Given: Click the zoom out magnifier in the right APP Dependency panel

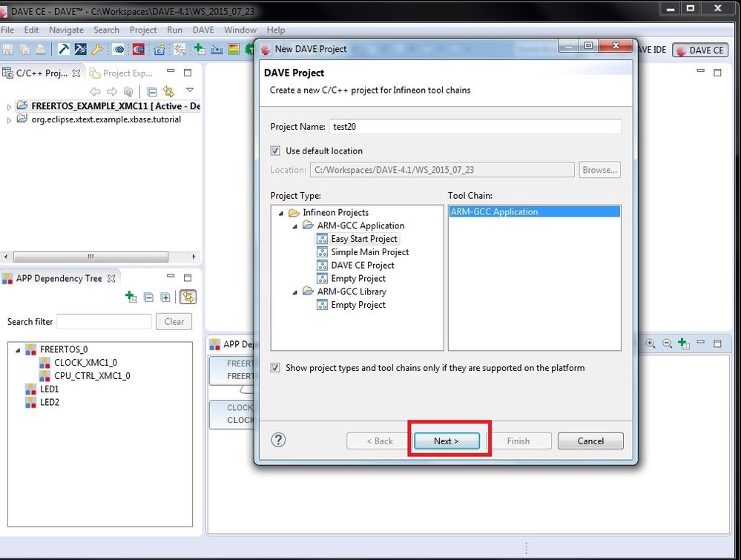Looking at the screenshot, I should pos(667,343).
